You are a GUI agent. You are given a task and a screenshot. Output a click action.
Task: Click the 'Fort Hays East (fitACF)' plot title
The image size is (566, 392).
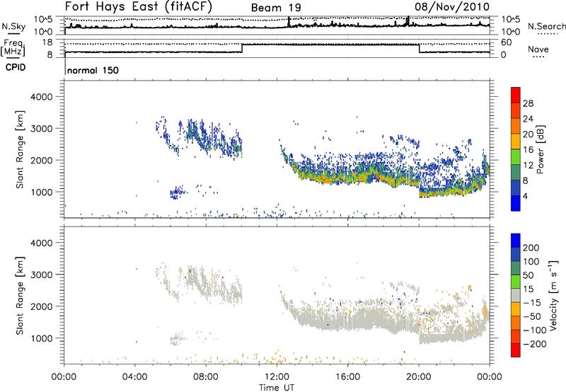pyautogui.click(x=138, y=6)
